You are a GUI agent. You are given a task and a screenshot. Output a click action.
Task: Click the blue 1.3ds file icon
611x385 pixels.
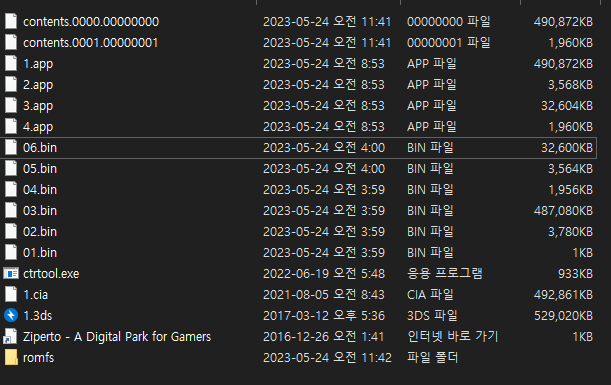pos(11,315)
